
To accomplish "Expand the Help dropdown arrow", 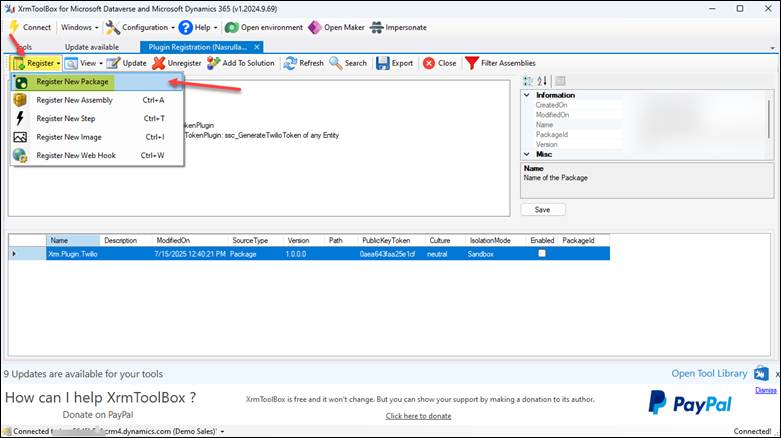I will click(x=216, y=28).
